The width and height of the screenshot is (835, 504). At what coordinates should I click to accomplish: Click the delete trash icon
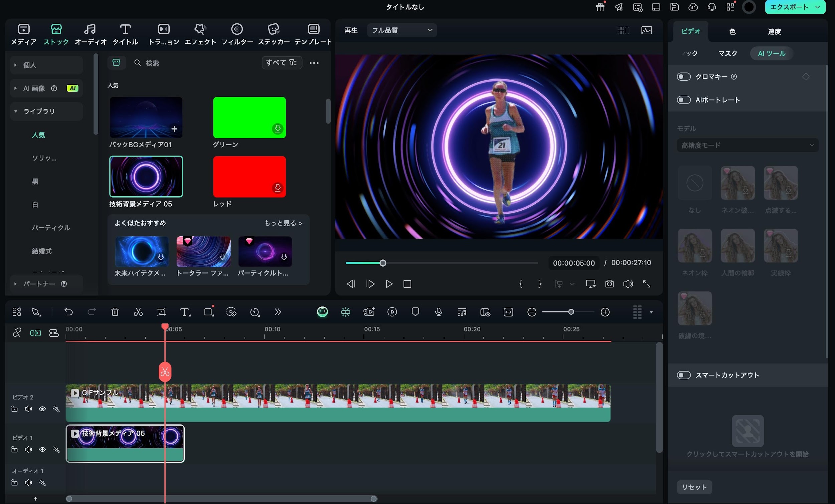coord(115,312)
